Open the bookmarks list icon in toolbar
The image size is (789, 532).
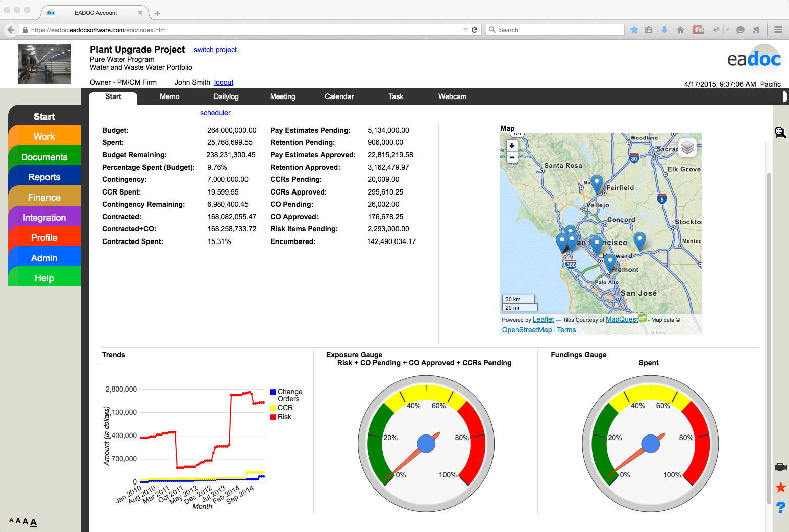(649, 30)
